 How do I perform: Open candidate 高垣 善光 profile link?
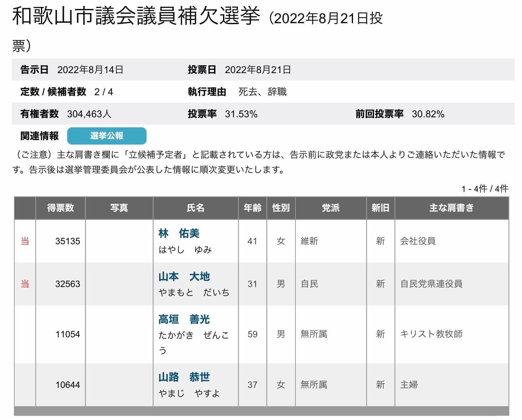184,319
